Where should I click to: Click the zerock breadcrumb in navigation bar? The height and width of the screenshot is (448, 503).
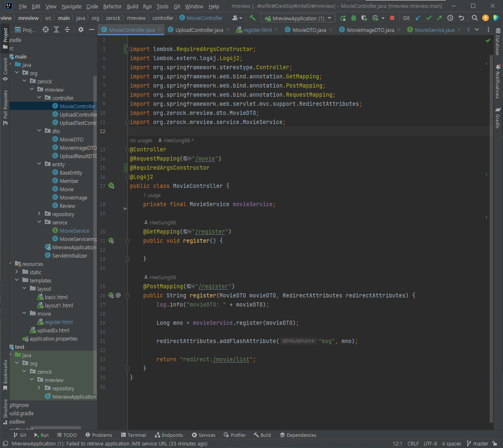(113, 18)
